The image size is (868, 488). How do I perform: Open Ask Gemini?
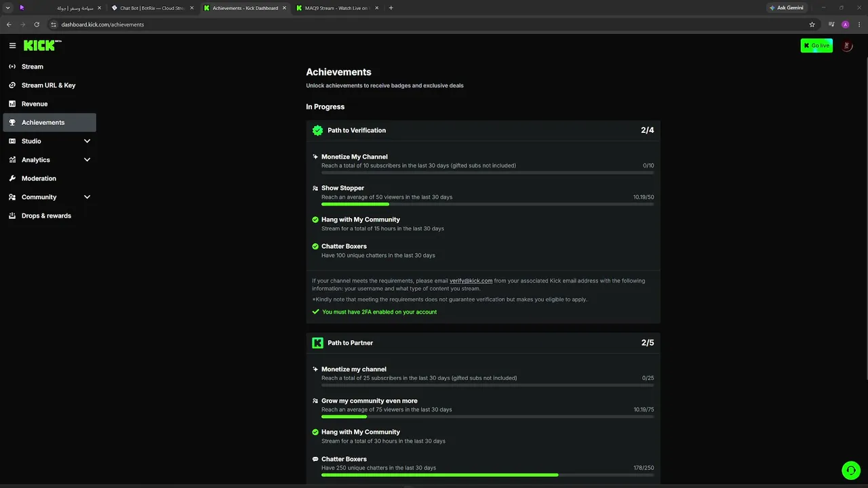[787, 8]
